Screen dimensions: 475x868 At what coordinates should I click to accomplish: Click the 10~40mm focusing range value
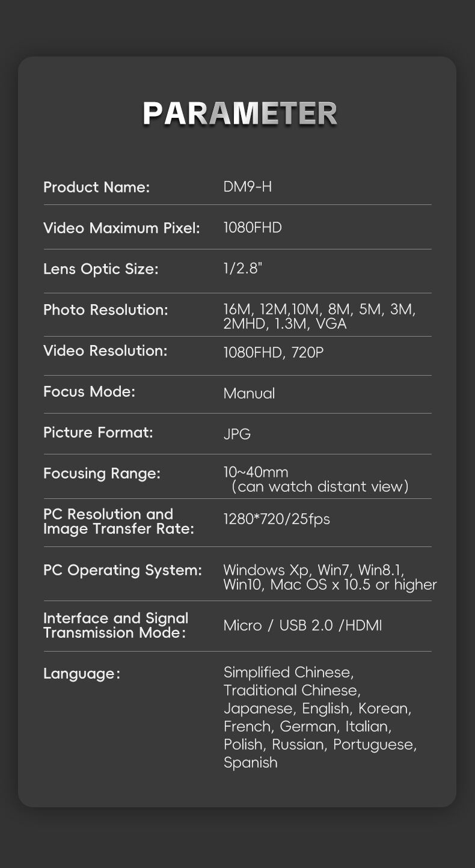(256, 472)
